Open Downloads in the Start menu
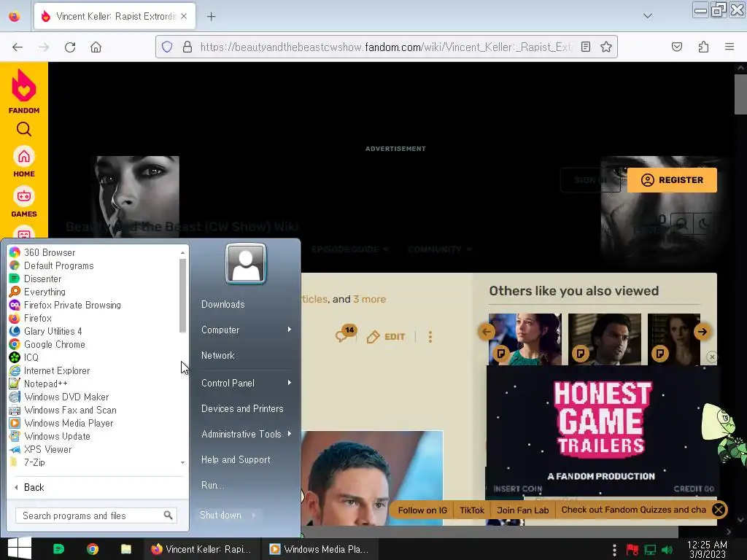747x560 pixels. click(x=223, y=304)
